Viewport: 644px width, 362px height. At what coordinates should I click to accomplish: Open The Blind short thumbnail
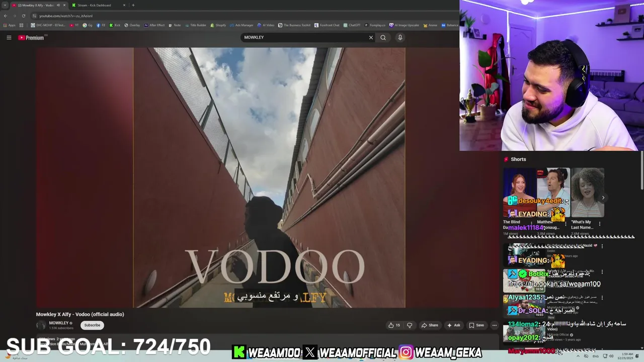click(x=519, y=193)
